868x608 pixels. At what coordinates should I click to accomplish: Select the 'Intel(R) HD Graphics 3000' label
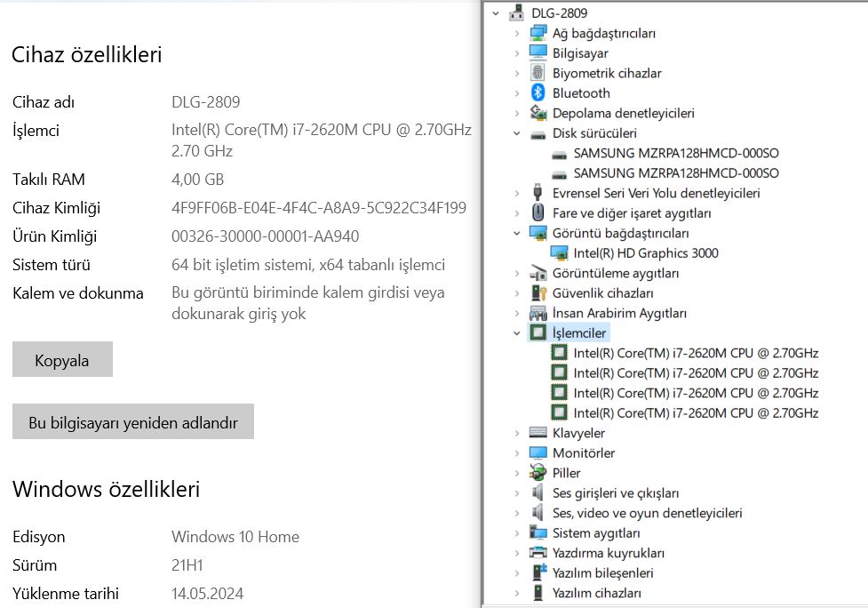click(x=646, y=253)
